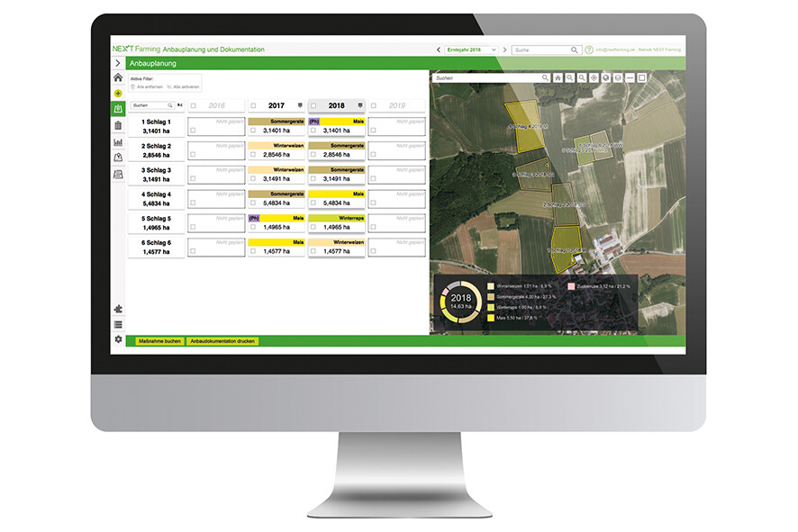Click the Home icon in left sidebar
Image resolution: width=798 pixels, height=532 pixels.
coord(118,78)
